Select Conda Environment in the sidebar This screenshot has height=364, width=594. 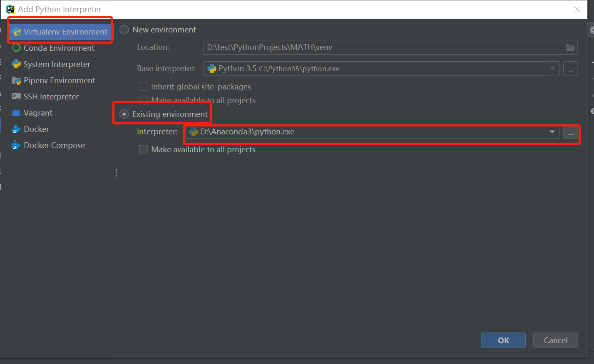click(x=59, y=48)
